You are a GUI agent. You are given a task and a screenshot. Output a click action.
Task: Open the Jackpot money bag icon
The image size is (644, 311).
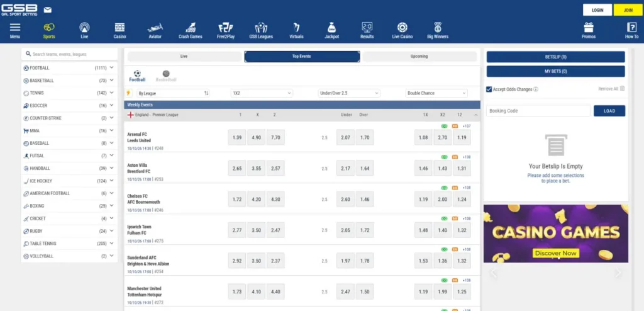coord(331,28)
